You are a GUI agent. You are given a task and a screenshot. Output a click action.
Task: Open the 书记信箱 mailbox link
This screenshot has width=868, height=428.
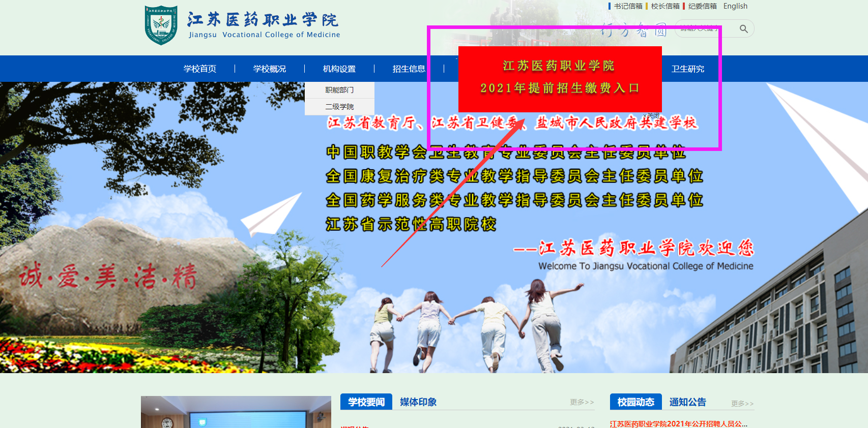pos(628,6)
